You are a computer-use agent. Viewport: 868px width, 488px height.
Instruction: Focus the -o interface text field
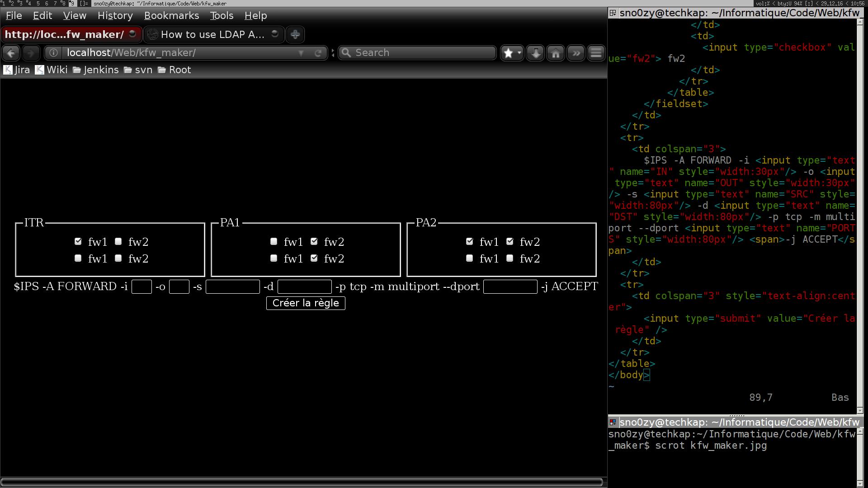tap(179, 286)
